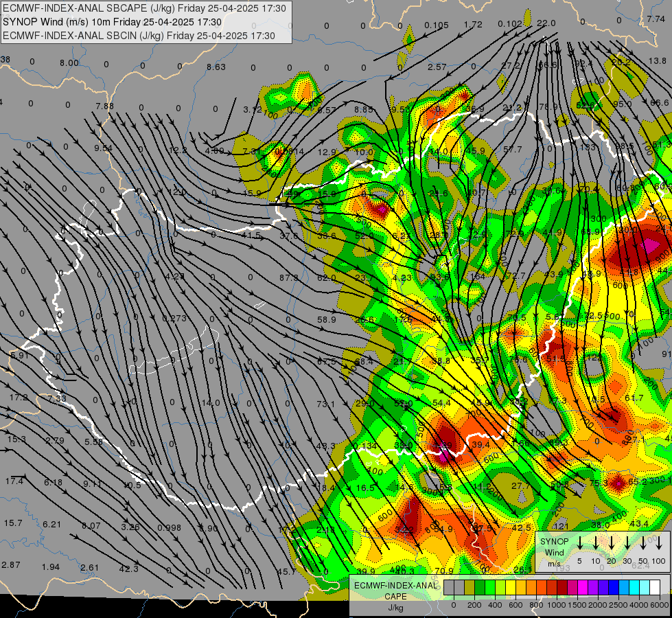Select the yellow CAPE legend swatch
The width and height of the screenshot is (672, 618).
point(511,587)
